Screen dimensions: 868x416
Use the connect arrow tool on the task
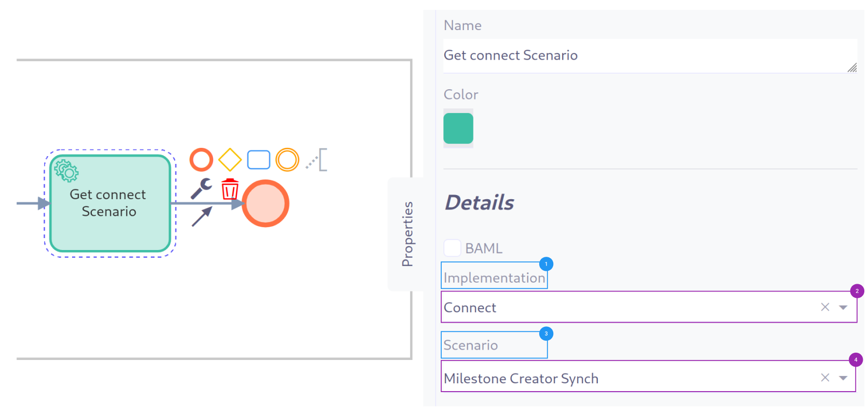[x=201, y=217]
